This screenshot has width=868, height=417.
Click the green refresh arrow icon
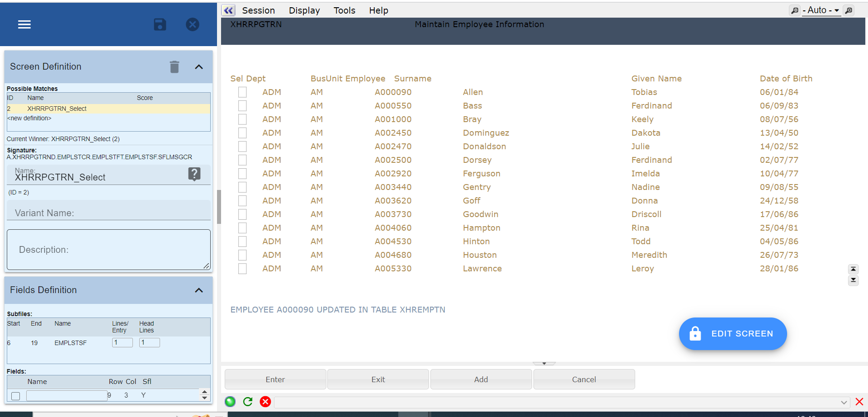248,402
